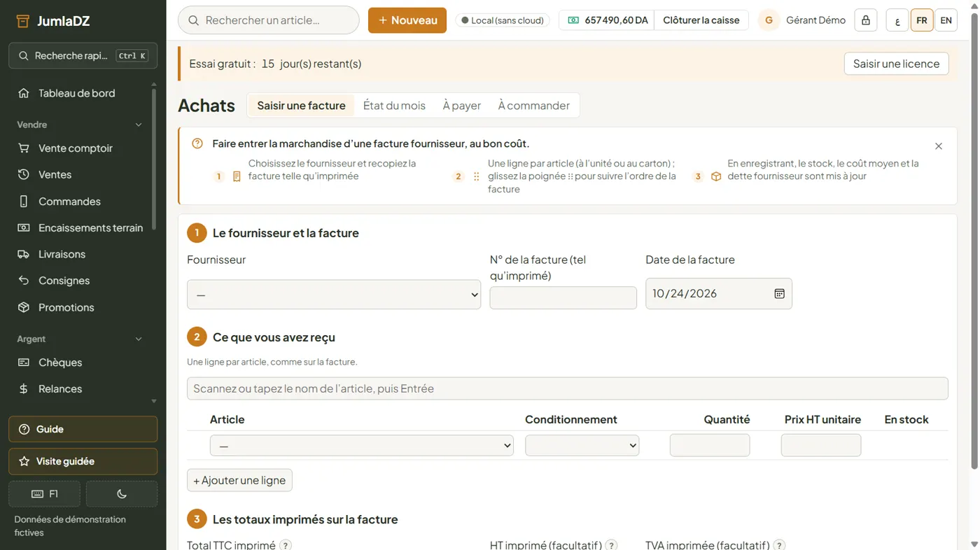Open the Fournisseur dropdown

tap(334, 295)
